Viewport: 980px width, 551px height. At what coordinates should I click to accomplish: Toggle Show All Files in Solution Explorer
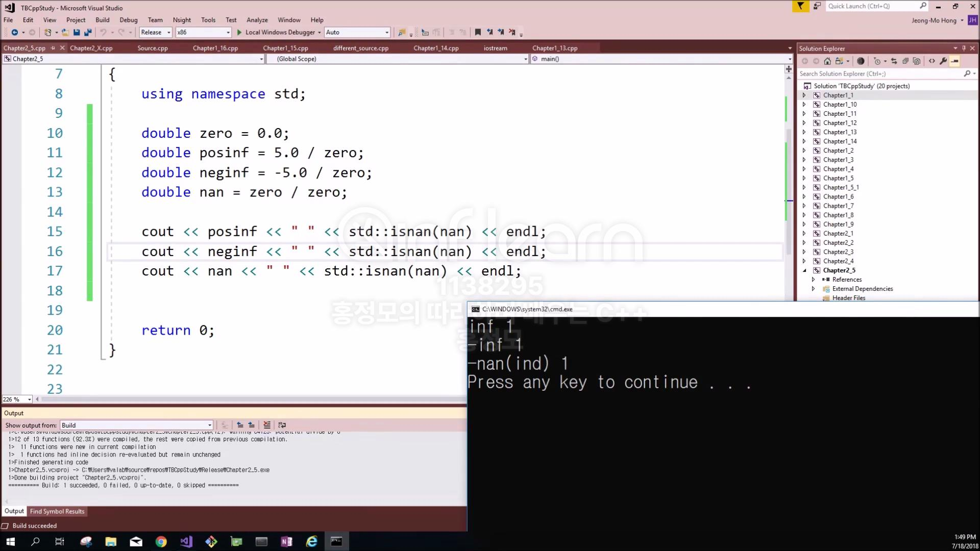[x=917, y=61]
